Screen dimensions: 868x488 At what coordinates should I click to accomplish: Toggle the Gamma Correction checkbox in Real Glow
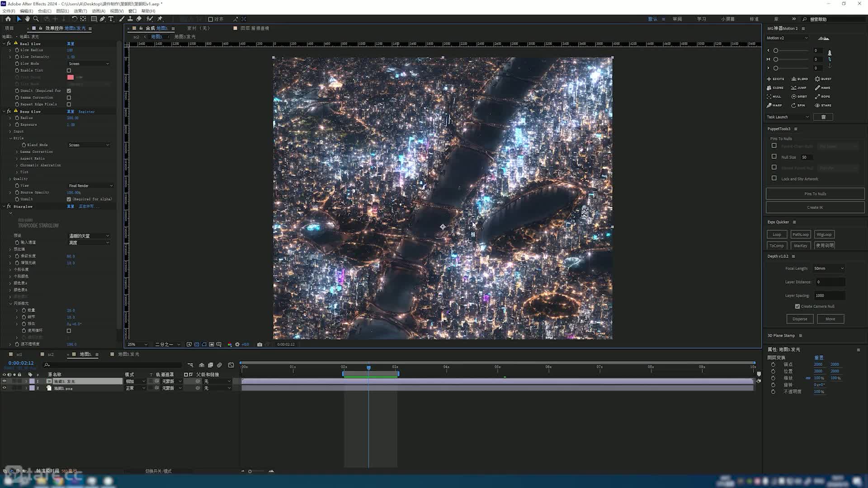pyautogui.click(x=69, y=98)
